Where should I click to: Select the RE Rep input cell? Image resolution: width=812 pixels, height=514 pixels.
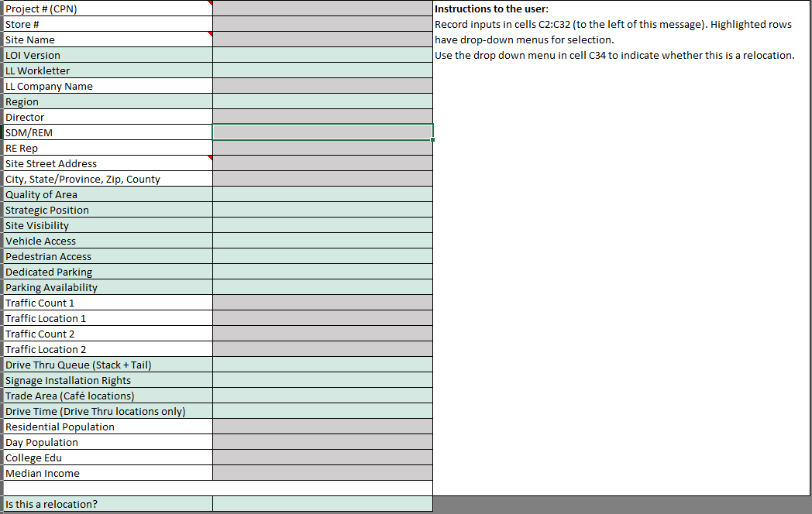point(322,148)
